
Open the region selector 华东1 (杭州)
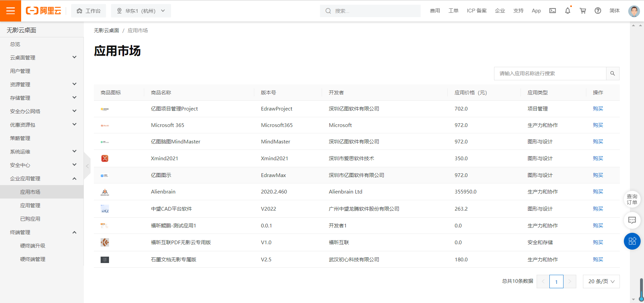141,11
